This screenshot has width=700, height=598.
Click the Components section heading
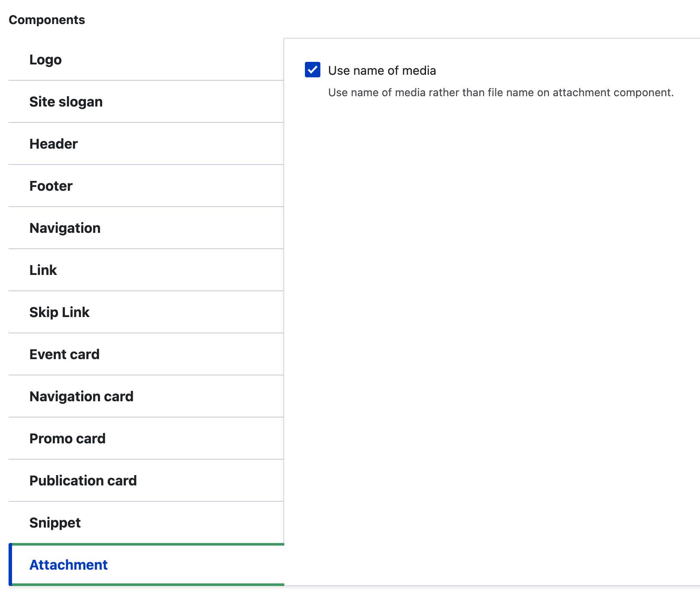47,20
